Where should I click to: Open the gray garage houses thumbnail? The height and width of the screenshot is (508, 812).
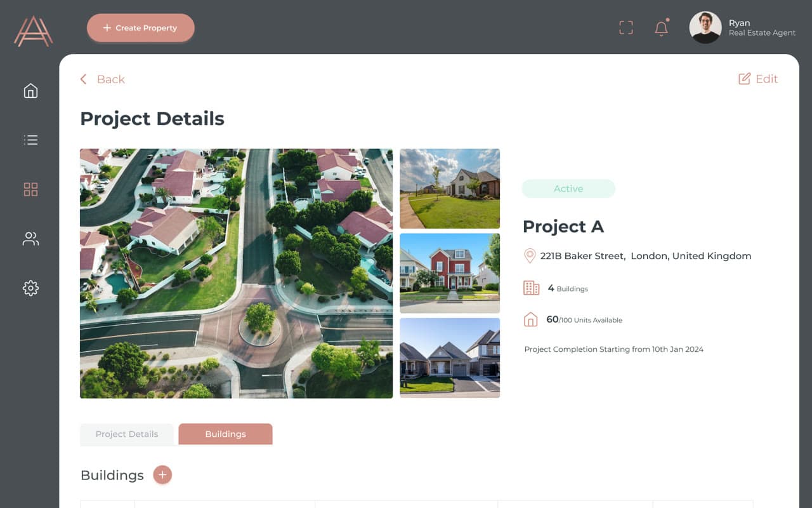(450, 358)
